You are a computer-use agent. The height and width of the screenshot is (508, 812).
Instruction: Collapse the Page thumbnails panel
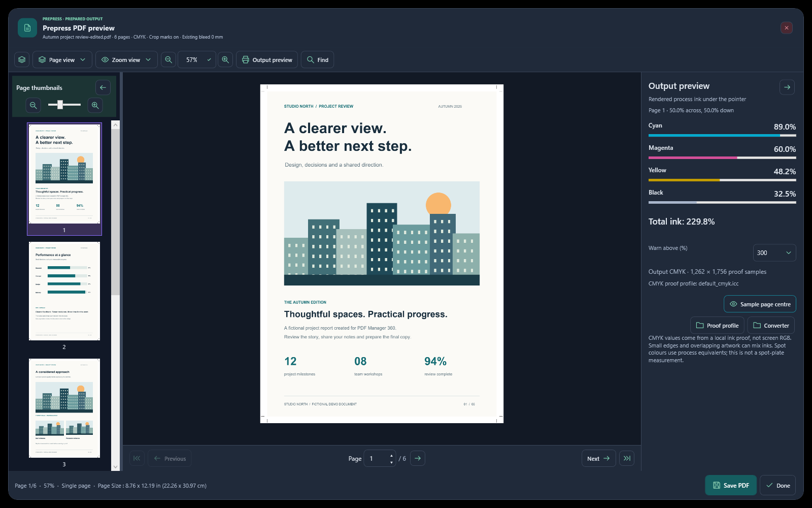pos(103,87)
